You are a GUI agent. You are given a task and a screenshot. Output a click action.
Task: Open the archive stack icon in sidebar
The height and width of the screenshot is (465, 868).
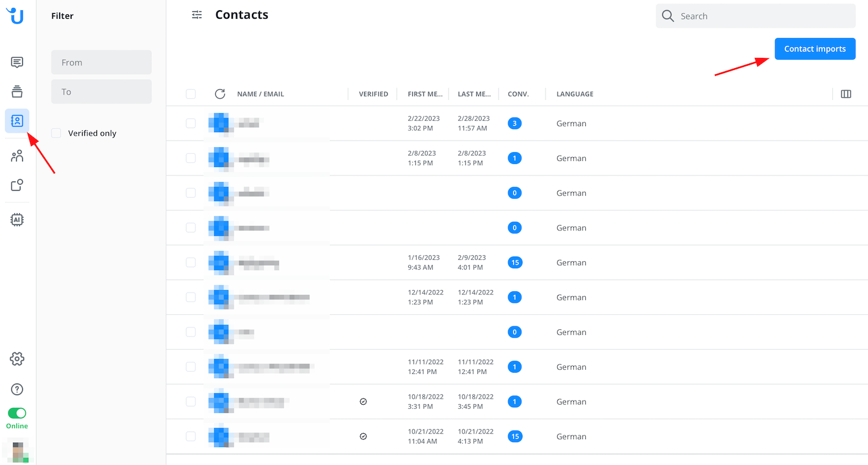pos(17,91)
